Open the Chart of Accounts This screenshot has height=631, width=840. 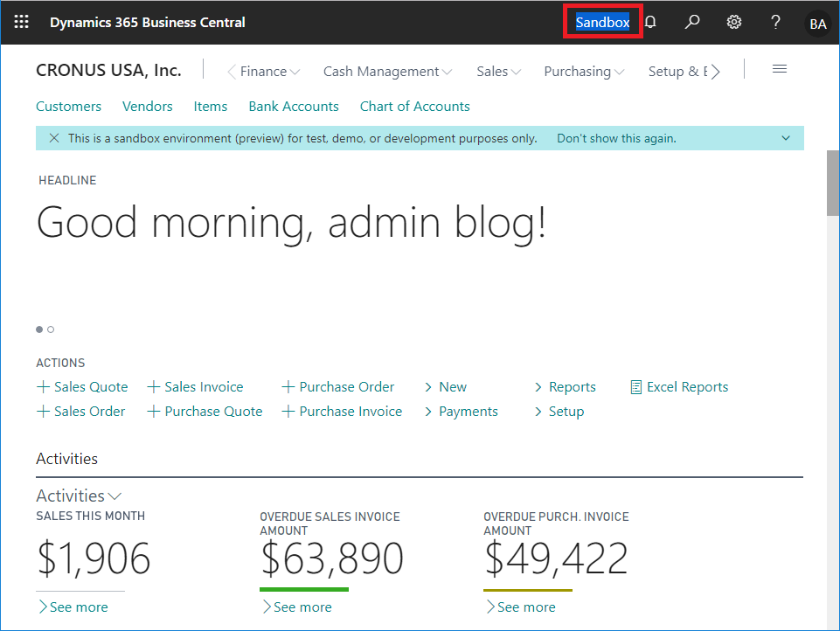pyautogui.click(x=414, y=106)
